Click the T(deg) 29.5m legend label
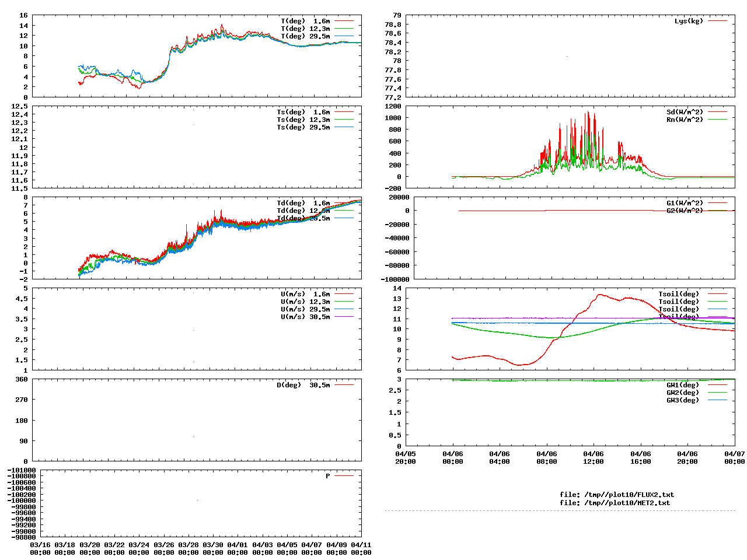This screenshot has width=747, height=560. tap(305, 36)
